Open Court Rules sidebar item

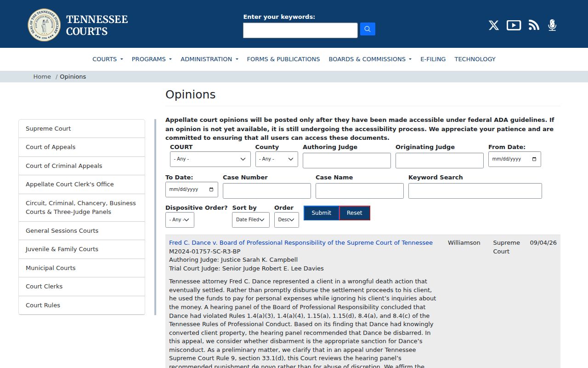(82, 305)
